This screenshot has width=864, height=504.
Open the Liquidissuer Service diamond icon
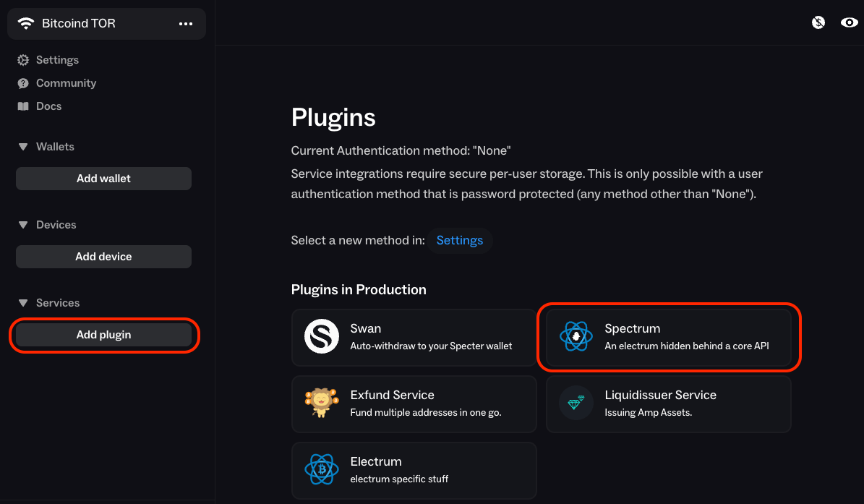tap(576, 403)
